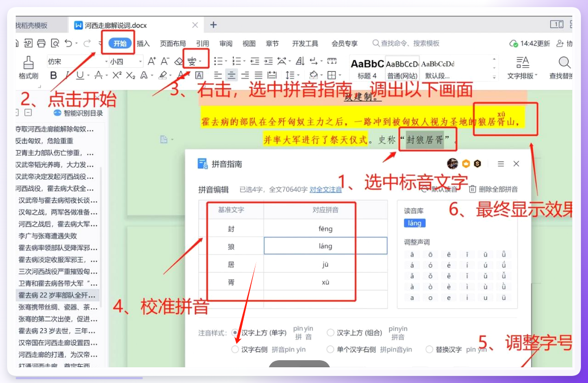Click the Numbered List icon
Image resolution: width=588 pixels, height=383 pixels.
tap(237, 61)
